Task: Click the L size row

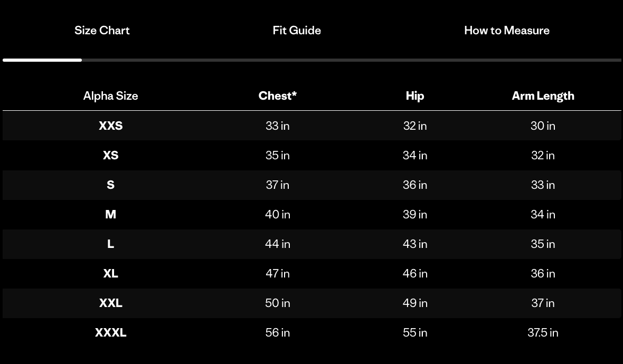Action: (110, 244)
